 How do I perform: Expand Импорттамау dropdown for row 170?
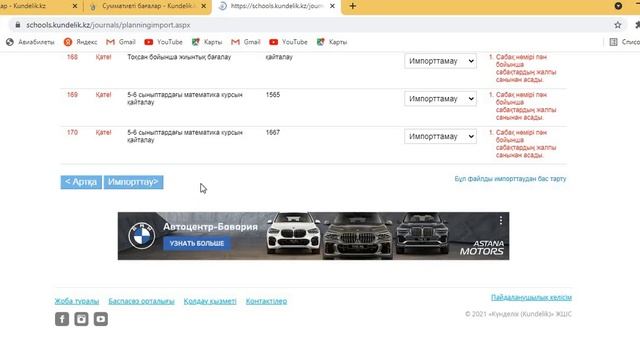tap(440, 136)
